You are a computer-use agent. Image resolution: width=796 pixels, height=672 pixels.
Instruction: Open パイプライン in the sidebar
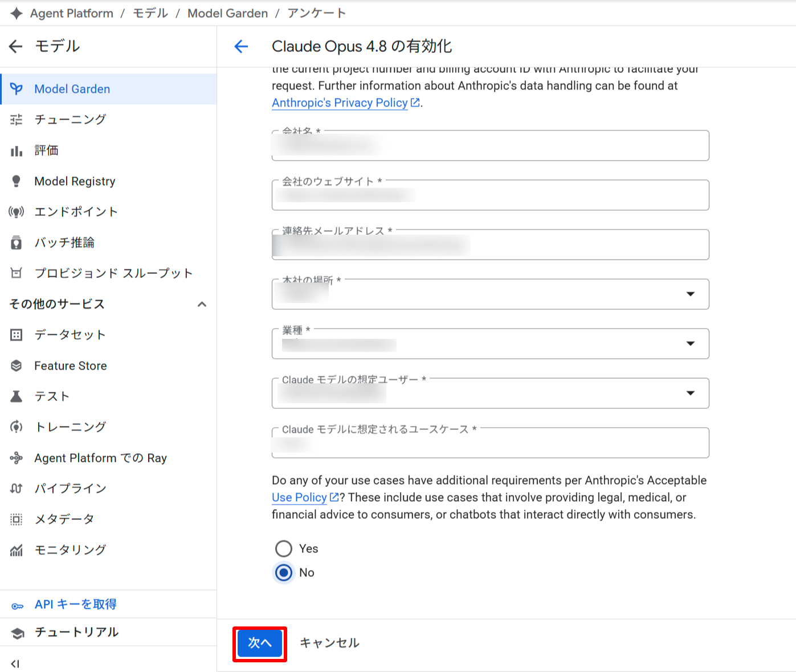point(108,489)
